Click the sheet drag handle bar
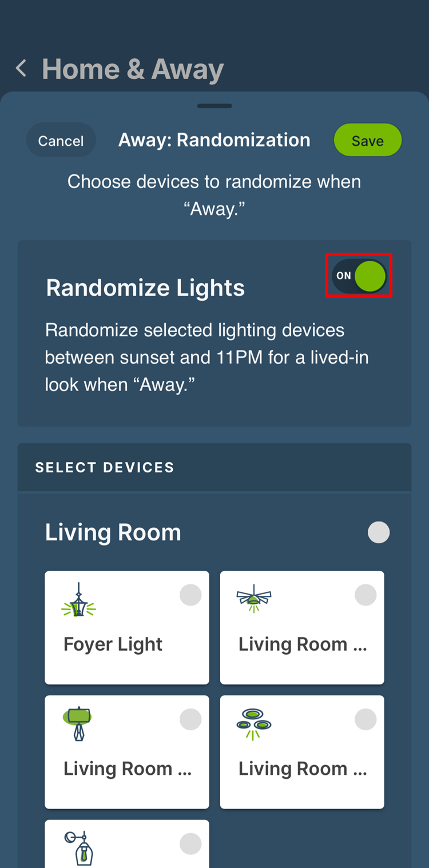The height and width of the screenshot is (868, 429). 214,106
